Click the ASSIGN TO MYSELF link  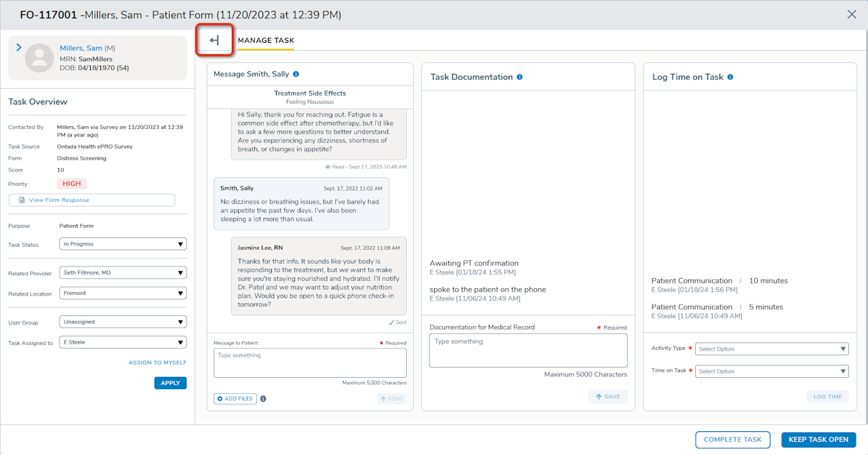(157, 363)
